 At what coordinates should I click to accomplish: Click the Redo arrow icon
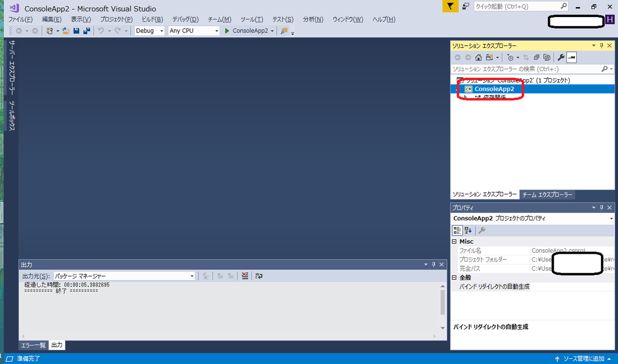click(117, 31)
